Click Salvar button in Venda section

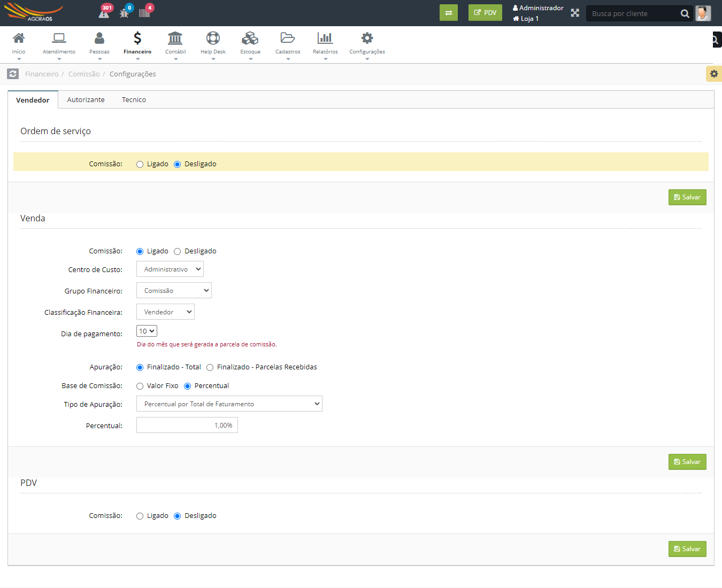coord(687,462)
